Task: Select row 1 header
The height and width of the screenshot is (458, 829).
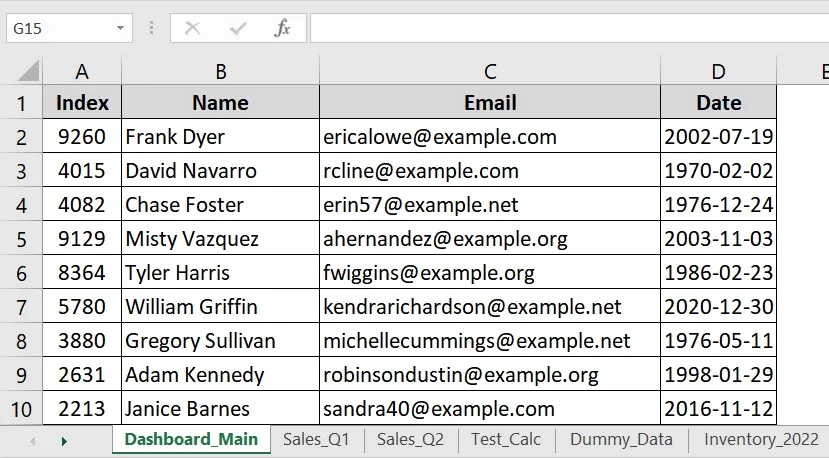Action: (x=21, y=103)
